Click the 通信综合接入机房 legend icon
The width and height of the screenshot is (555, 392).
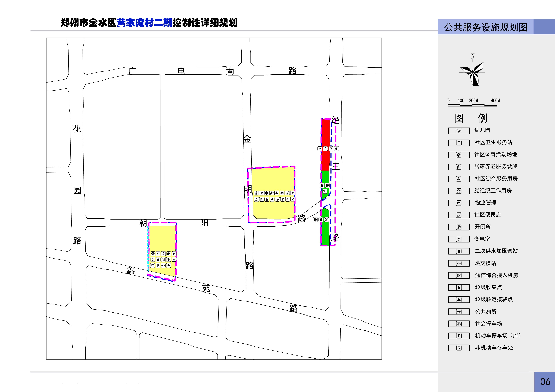[459, 276]
